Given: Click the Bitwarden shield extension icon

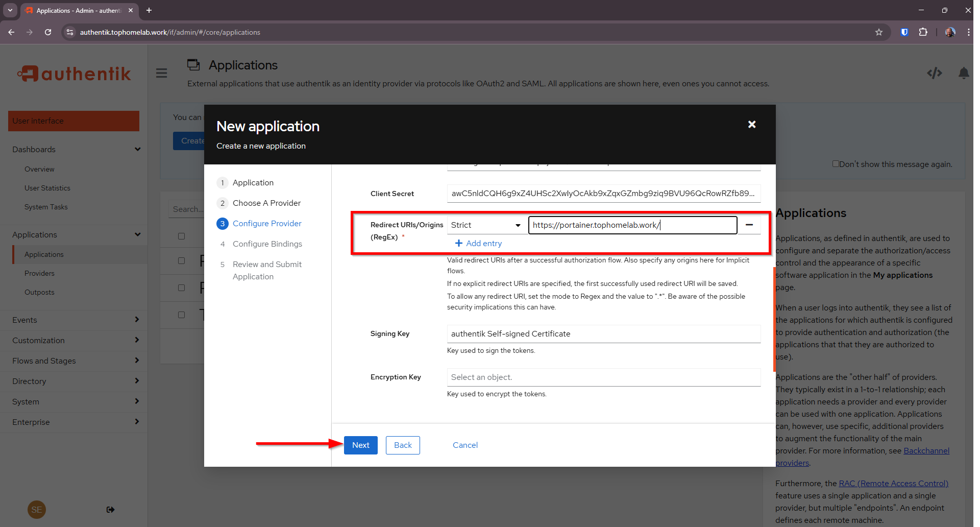Looking at the screenshot, I should 904,32.
